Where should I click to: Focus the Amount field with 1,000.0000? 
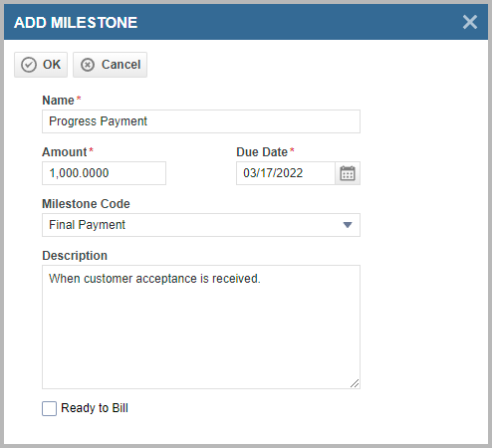point(104,173)
